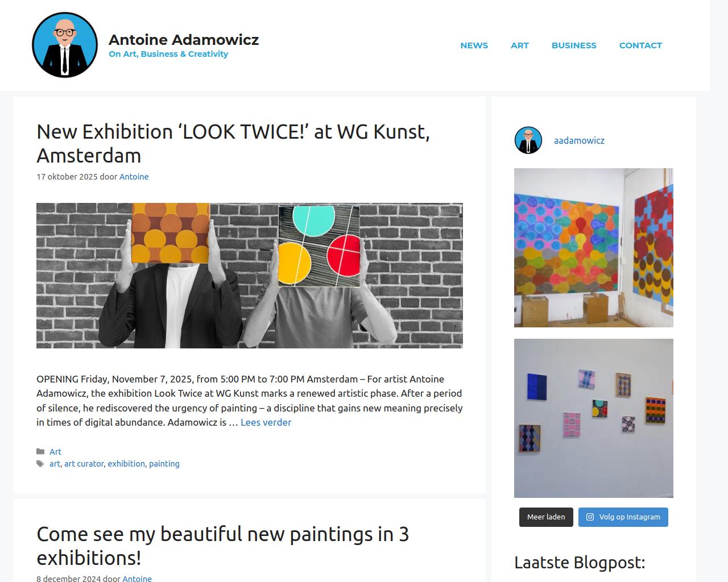Open the gallery wall Instagram photo
Viewport: 728px width, 582px height.
594,418
